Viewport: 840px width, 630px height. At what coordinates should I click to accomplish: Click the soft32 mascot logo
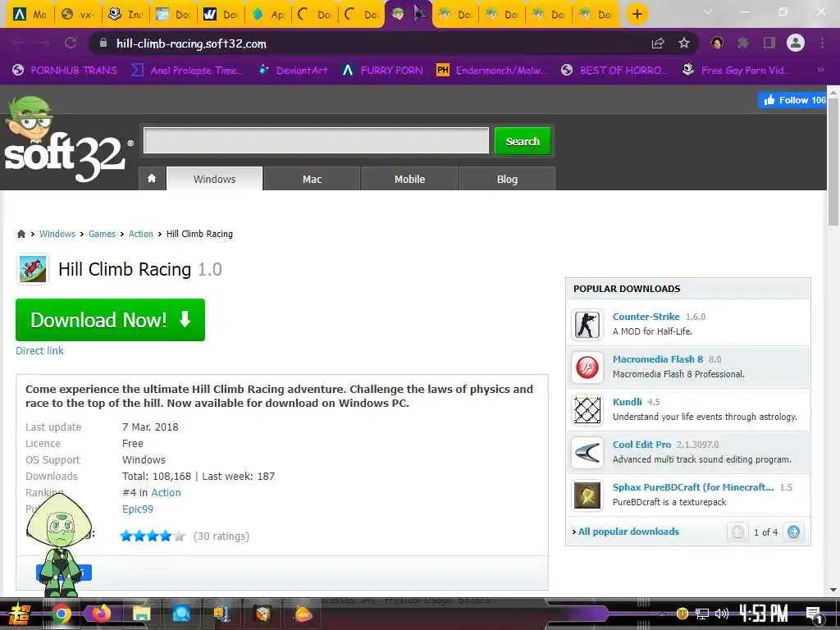point(64,139)
